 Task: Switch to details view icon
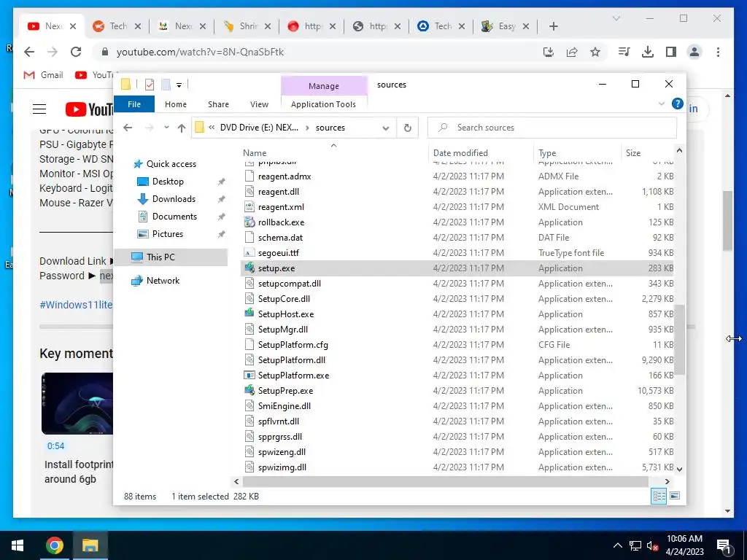point(659,496)
